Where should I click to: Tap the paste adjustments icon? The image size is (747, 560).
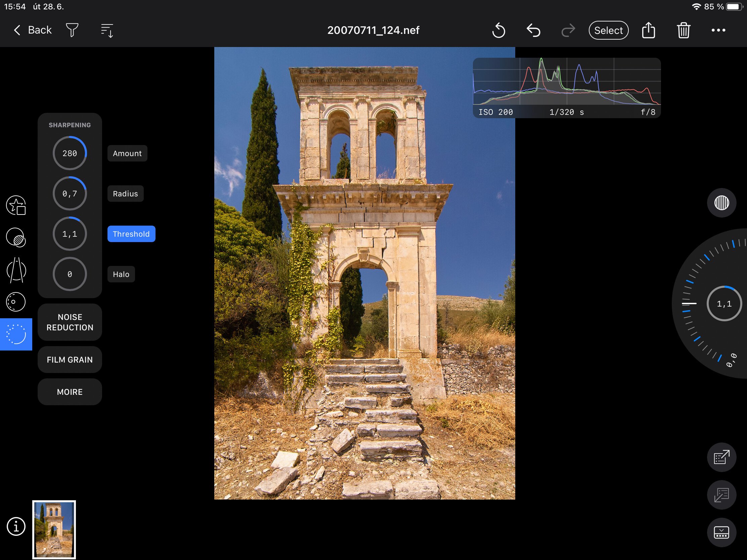click(x=722, y=495)
